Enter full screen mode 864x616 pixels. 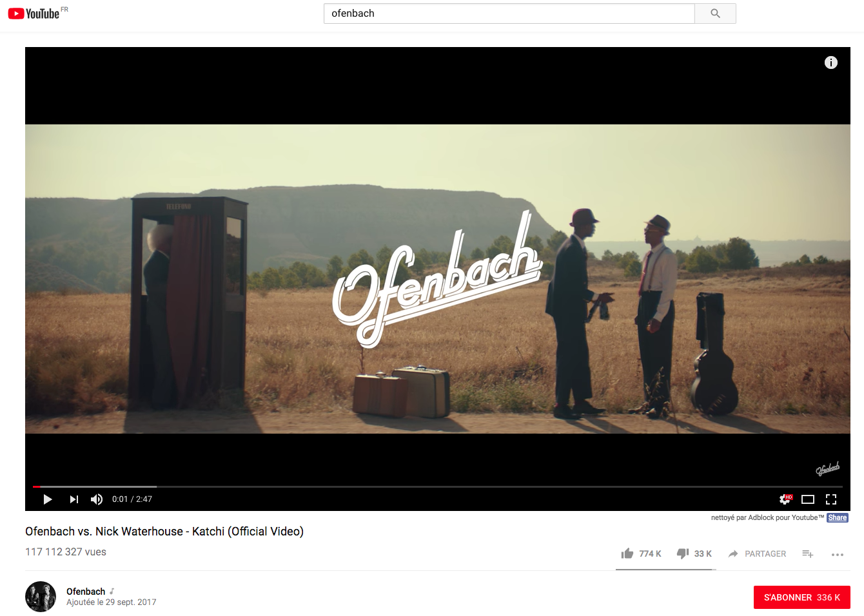click(831, 499)
